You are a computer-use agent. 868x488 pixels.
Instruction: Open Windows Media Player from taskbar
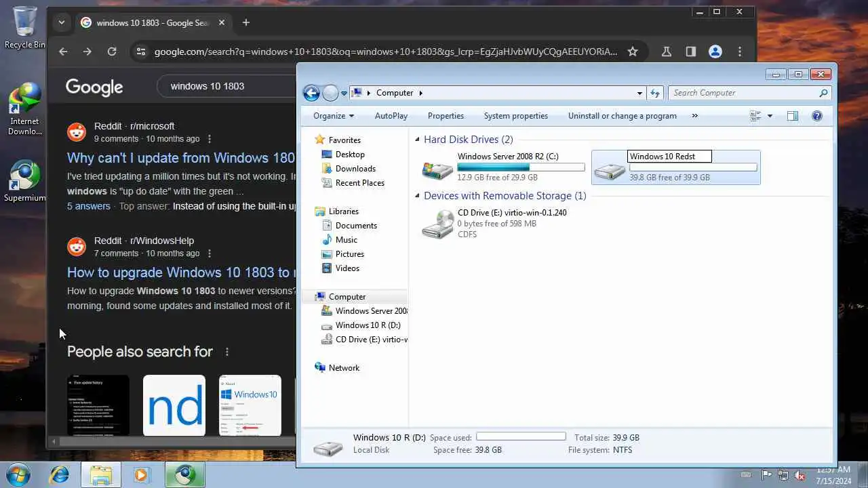coord(141,474)
